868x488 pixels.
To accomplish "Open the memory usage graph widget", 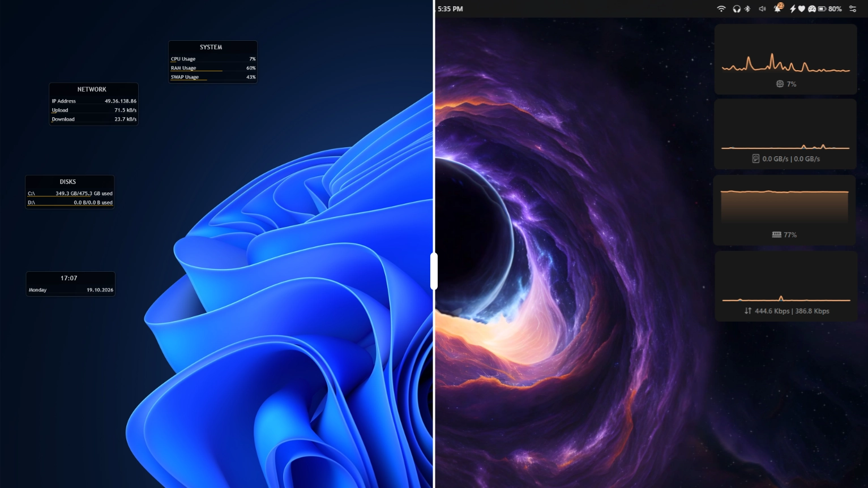I will [785, 210].
